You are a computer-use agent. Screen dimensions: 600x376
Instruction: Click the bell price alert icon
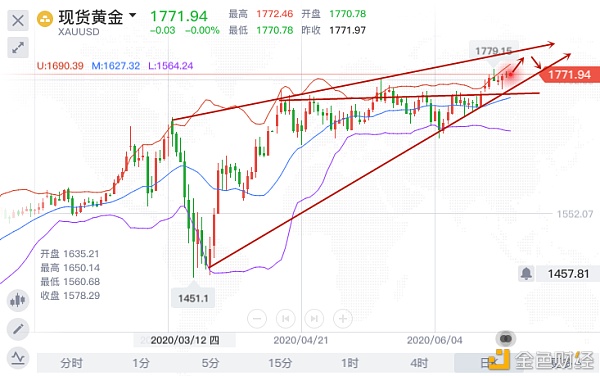527,273
